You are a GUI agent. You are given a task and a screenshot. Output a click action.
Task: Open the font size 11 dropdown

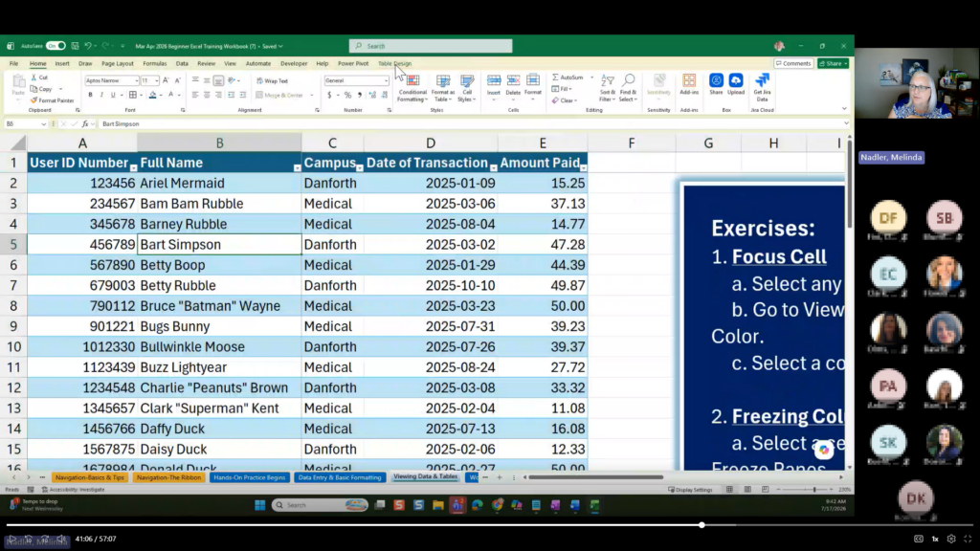click(x=156, y=80)
